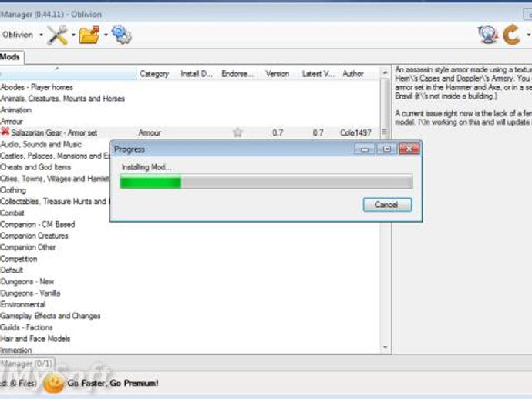Select the Clothing category
The image size is (532, 399).
(13, 190)
